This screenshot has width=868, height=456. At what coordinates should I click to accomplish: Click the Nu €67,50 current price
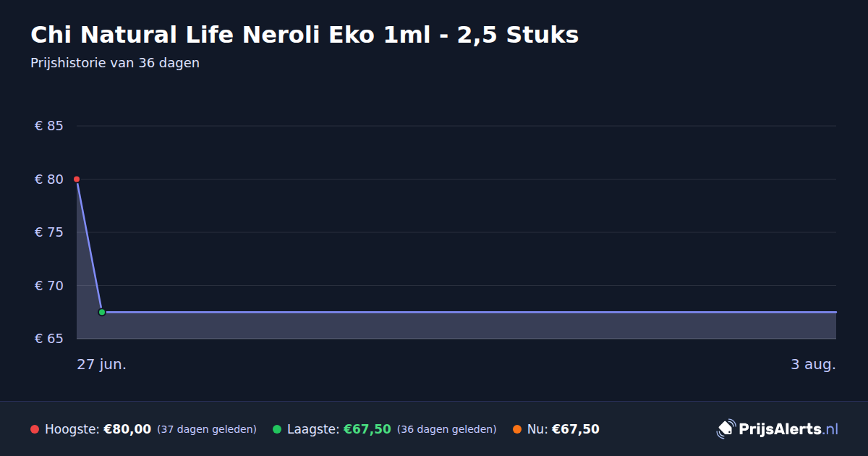576,429
